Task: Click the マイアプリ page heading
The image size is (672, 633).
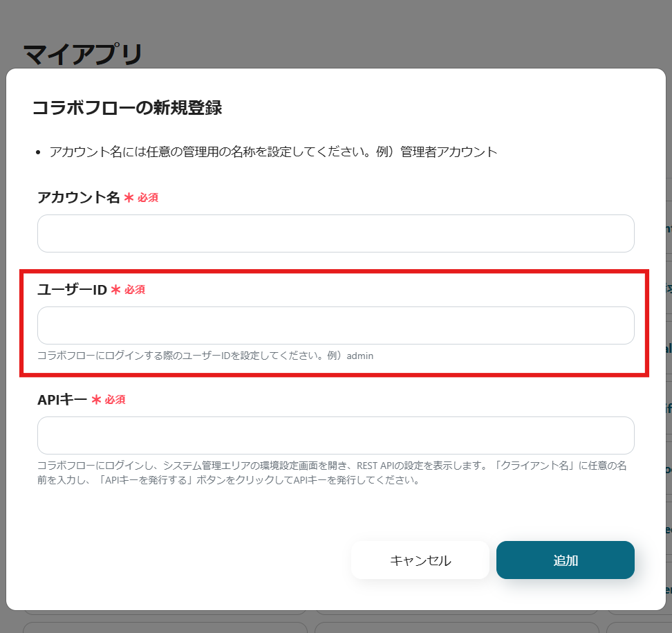Action: (x=82, y=55)
